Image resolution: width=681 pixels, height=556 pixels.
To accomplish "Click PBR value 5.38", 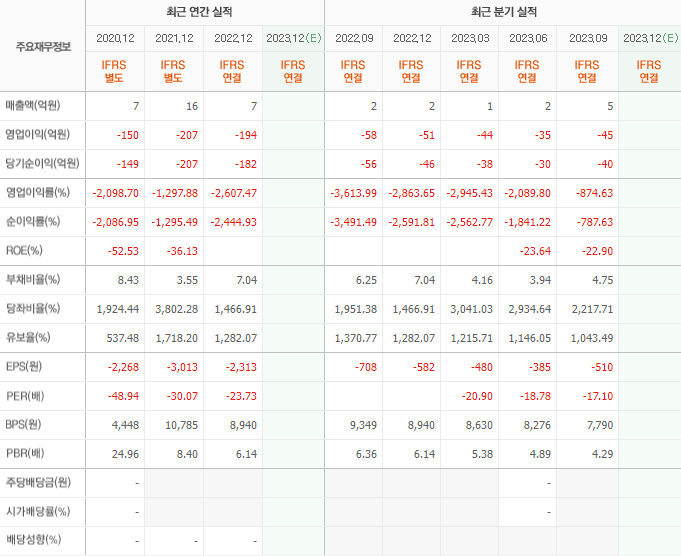I will point(482,454).
